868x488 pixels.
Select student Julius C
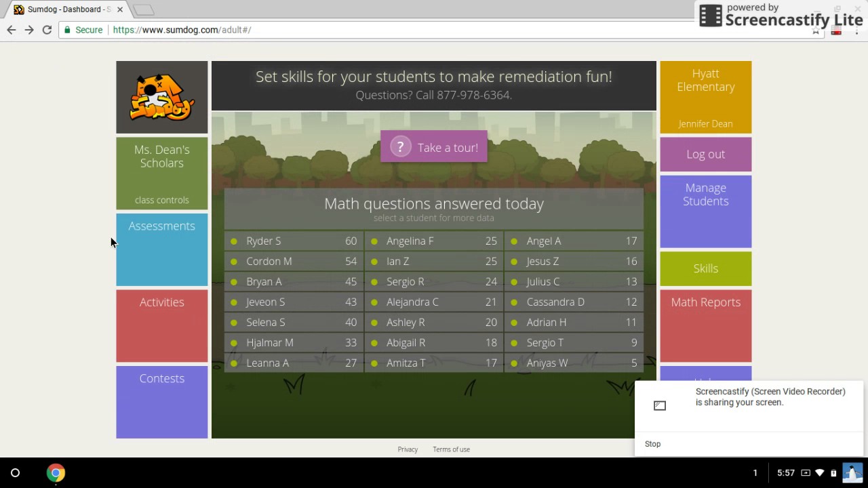point(574,281)
